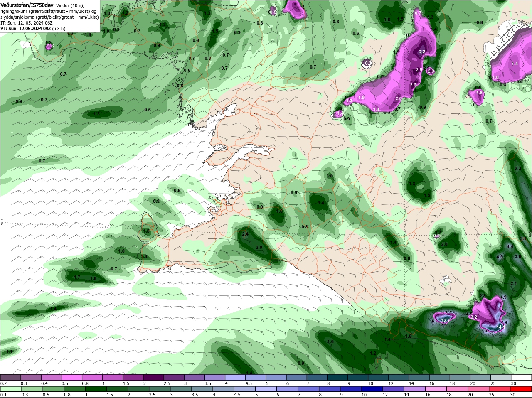Pick rain scale swatch between 1 and 1.5
Viewport: 532px width, 398px height.
(x=96, y=389)
